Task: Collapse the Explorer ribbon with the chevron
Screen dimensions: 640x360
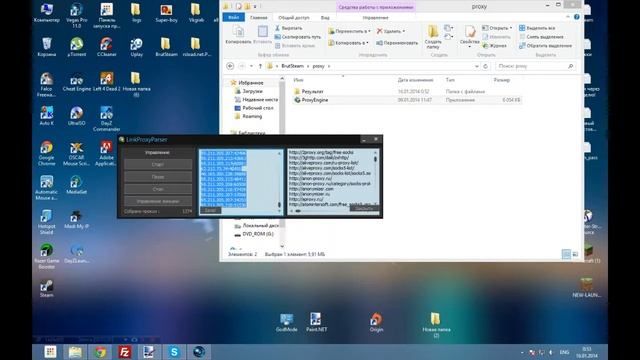Action: coord(568,17)
